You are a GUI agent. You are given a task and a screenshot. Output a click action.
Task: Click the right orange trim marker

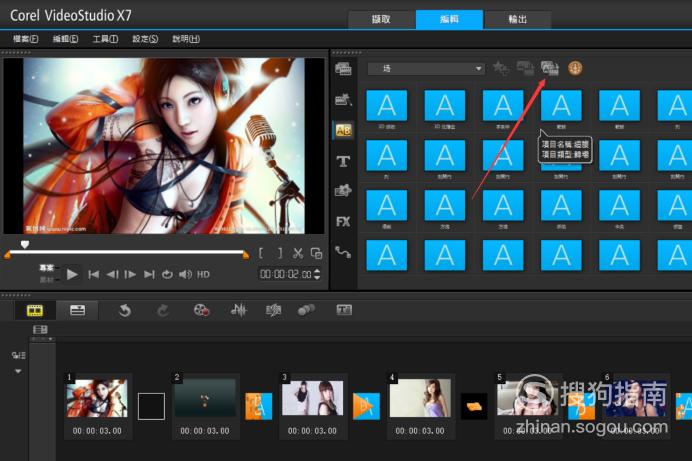246,255
